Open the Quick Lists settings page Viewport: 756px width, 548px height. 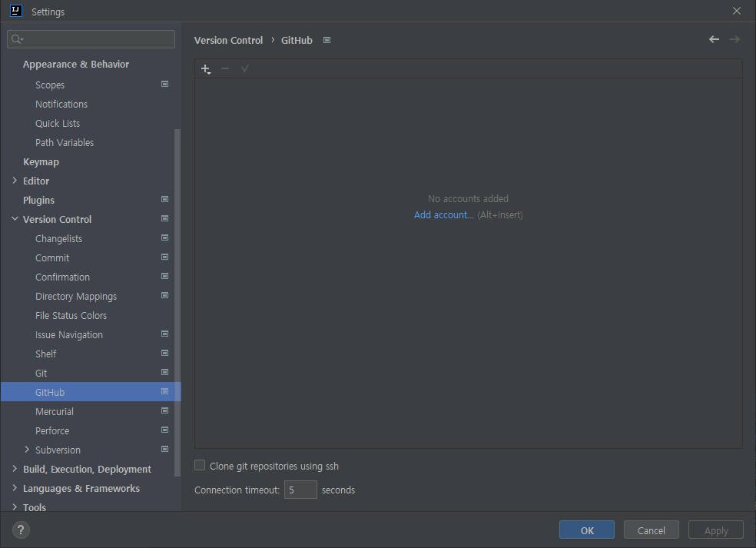tap(58, 124)
